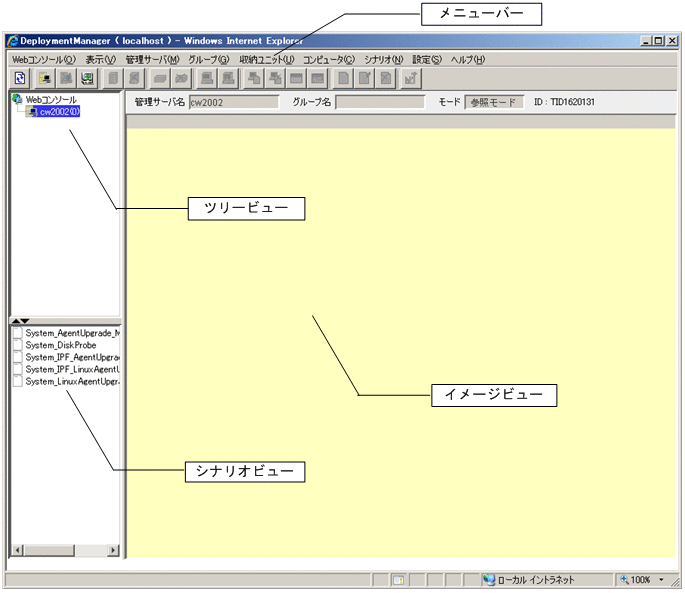Viewport: 685px width, 593px height.
Task: Click the 参照モード mode button
Action: coord(494,102)
